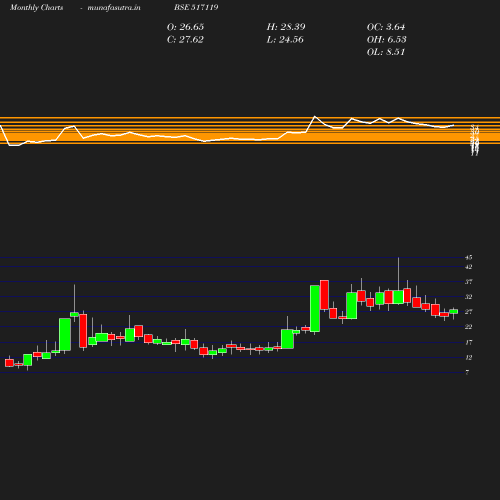Select the close value 'C: 27.62'
500x500 pixels.
[185, 40]
